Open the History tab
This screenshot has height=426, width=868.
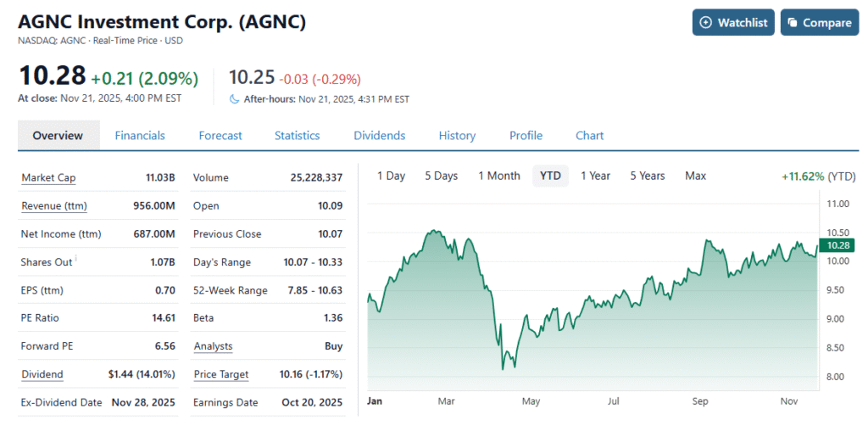coord(457,136)
